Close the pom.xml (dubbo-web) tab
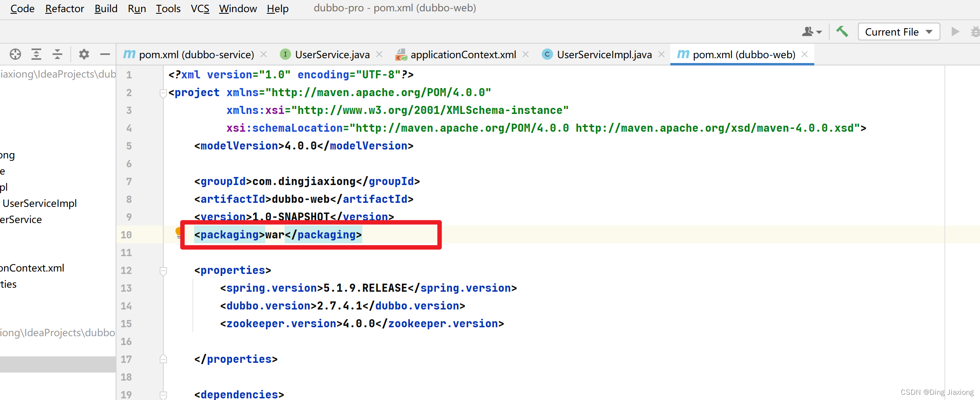This screenshot has height=400, width=980. [x=805, y=54]
